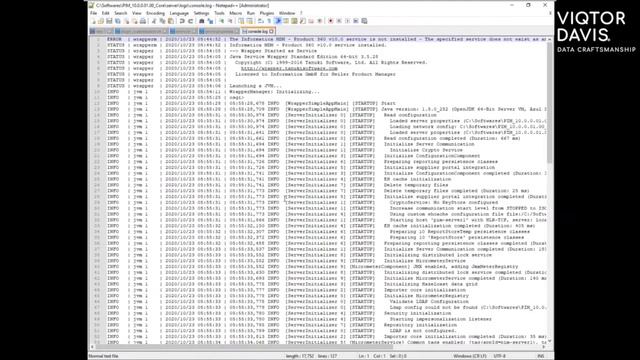Toggle the INS insert mode indicator
The height and width of the screenshot is (360, 640).
pyautogui.click(x=541, y=356)
